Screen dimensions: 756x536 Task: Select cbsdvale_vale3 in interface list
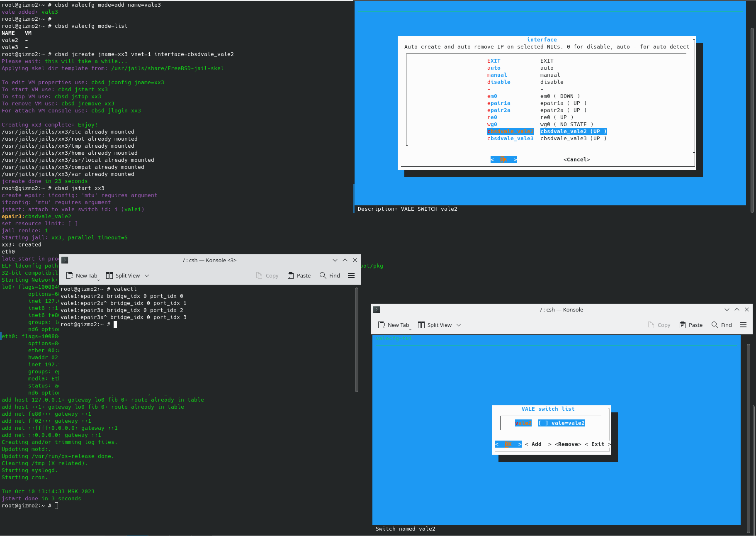(x=510, y=139)
